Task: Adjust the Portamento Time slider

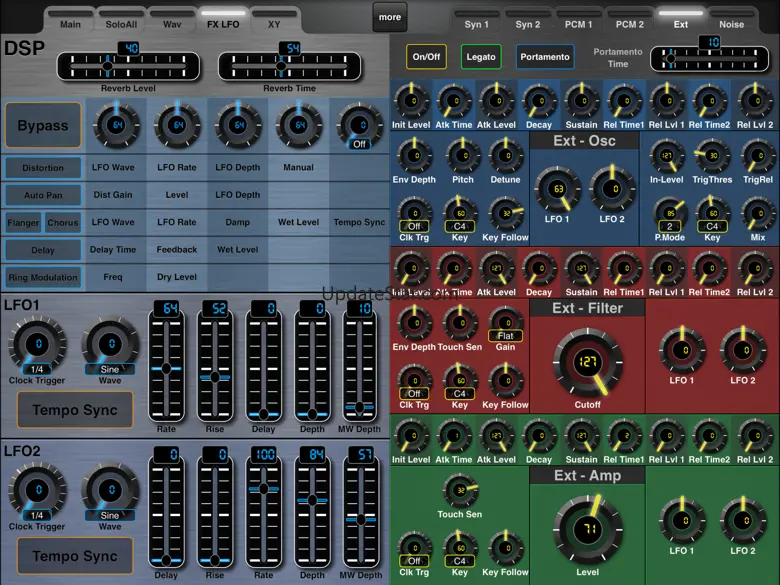Action: coord(709,59)
